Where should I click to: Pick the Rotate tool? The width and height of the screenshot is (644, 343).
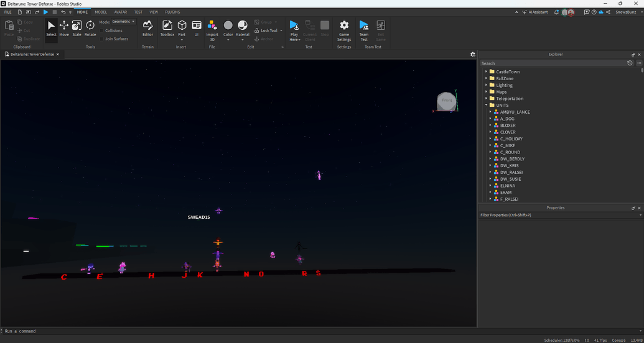tap(90, 29)
